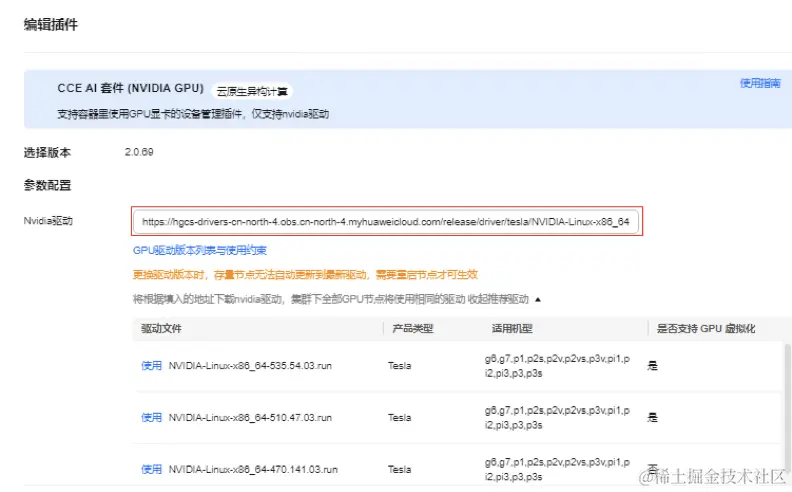Use driver NVIDIA-Linux-x86_64-510.47.03.run
This screenshot has width=792, height=492.
coord(152,417)
